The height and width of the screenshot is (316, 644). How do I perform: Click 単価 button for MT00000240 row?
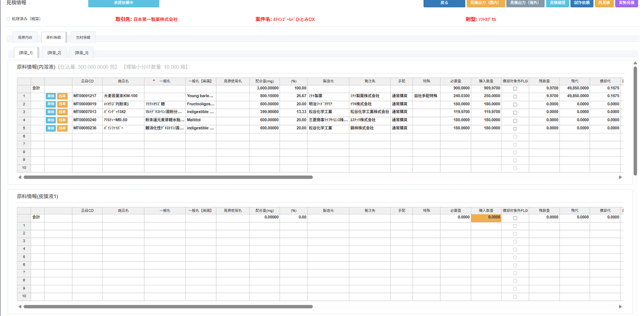(x=51, y=120)
